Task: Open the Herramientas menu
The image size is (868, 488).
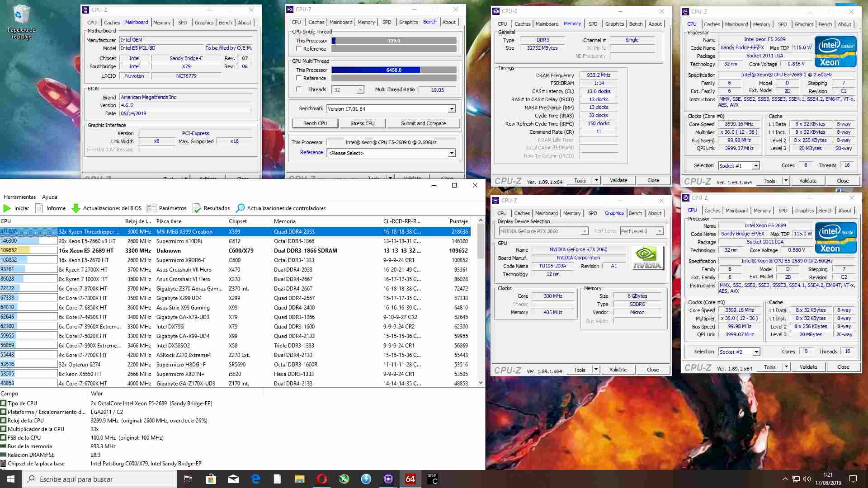Action: (19, 197)
